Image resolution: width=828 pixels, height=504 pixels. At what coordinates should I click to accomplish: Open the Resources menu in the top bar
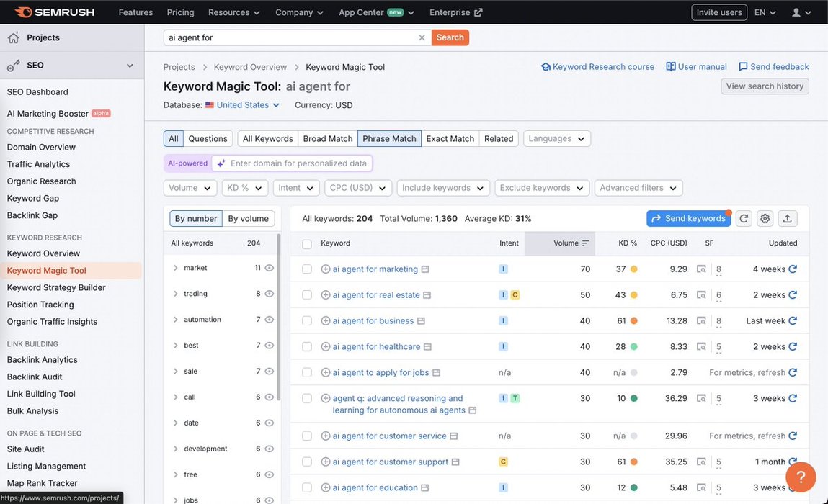[x=233, y=12]
